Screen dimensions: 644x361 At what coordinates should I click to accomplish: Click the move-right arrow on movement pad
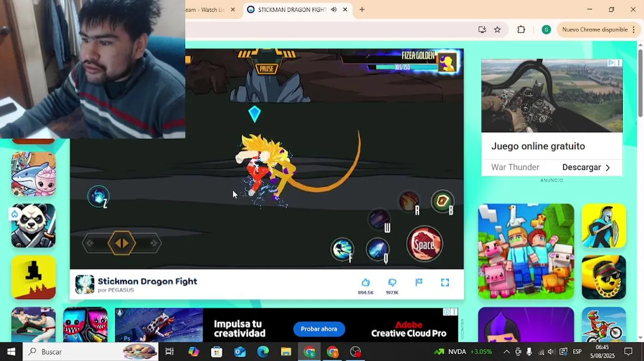click(x=154, y=243)
